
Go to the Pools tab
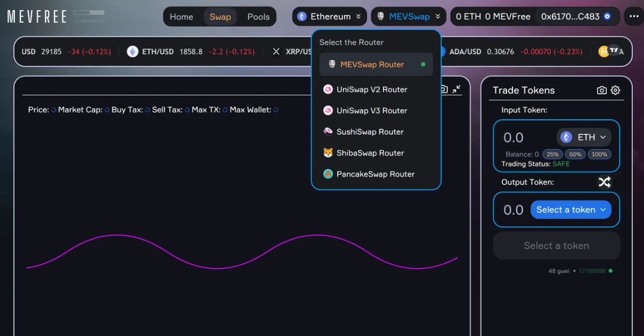click(258, 17)
